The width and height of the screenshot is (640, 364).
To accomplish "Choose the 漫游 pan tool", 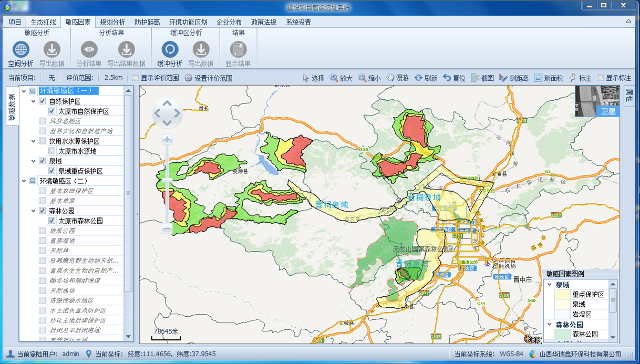I will 397,78.
